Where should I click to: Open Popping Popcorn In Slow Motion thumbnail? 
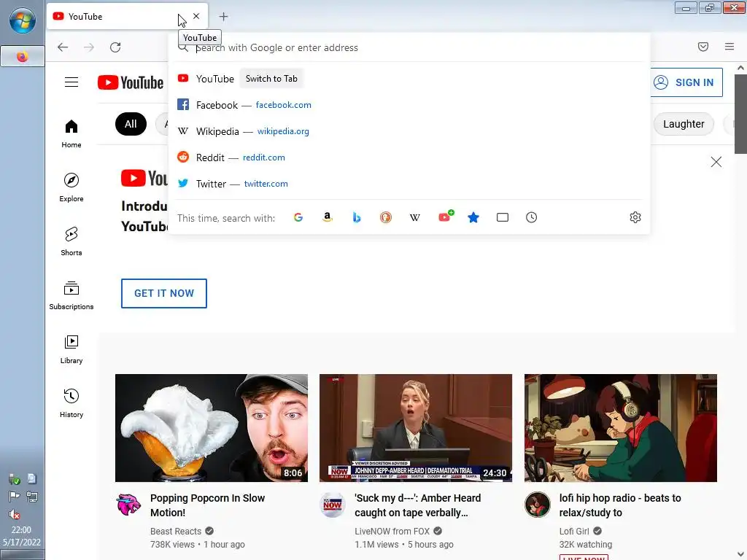(x=212, y=428)
